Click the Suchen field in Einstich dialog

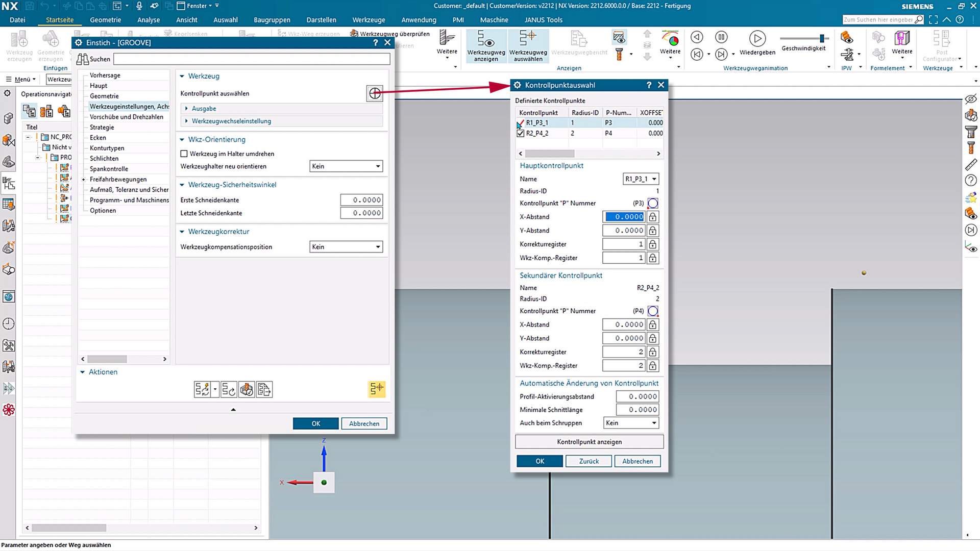(251, 59)
